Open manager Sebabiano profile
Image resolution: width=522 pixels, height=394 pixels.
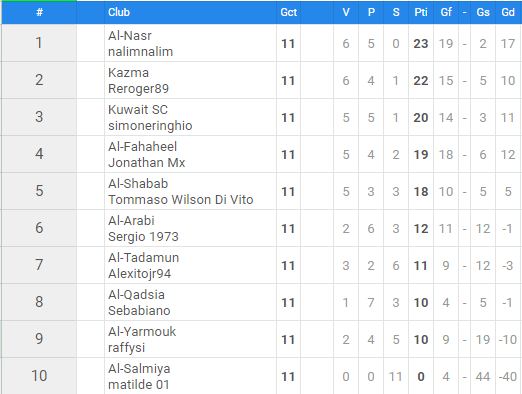139,311
